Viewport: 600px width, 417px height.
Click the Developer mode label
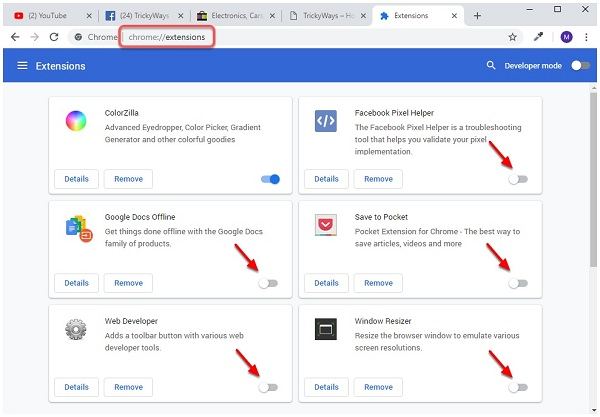(533, 66)
